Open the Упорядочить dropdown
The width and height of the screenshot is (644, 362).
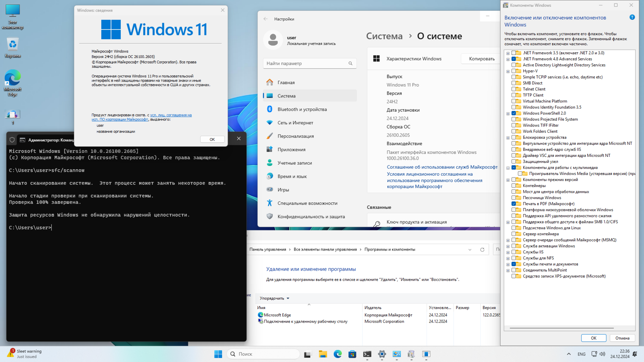pyautogui.click(x=274, y=298)
